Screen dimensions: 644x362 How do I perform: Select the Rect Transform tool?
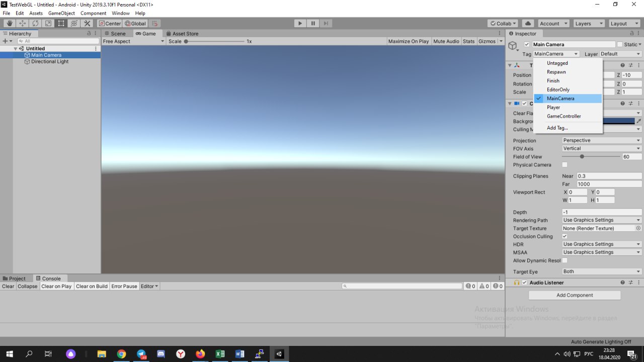tap(61, 23)
